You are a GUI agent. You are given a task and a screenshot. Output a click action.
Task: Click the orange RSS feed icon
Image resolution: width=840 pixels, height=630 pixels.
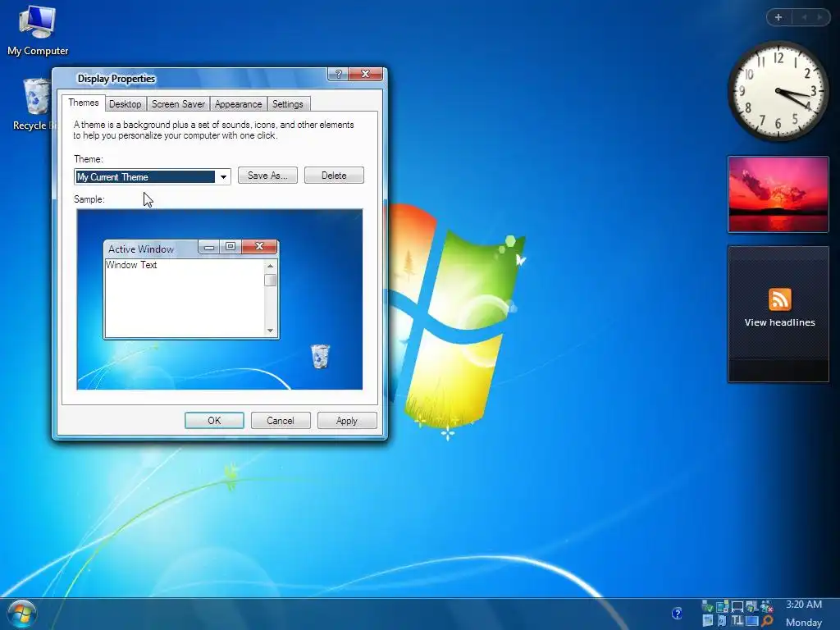tap(779, 299)
